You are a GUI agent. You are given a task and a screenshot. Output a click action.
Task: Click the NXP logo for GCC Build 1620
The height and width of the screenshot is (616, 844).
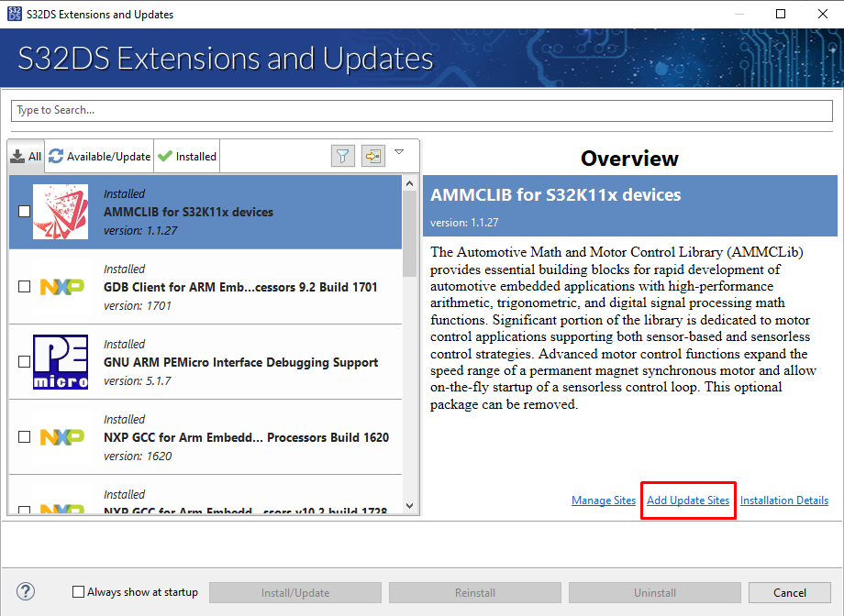61,437
